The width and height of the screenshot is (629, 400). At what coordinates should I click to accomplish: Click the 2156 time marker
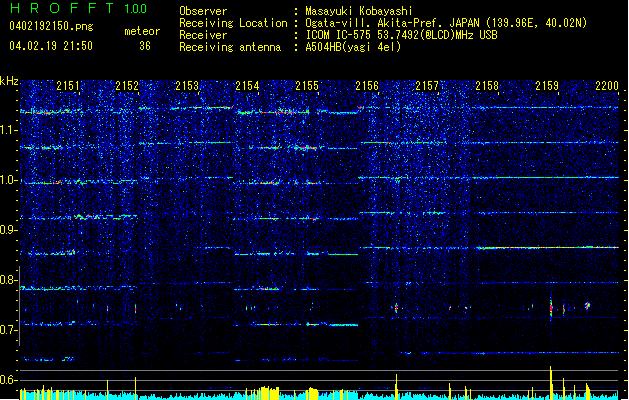pyautogui.click(x=367, y=86)
